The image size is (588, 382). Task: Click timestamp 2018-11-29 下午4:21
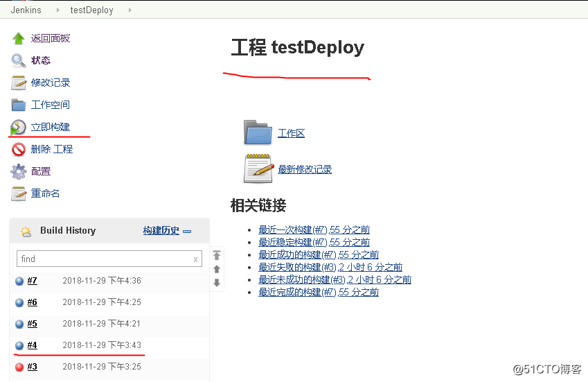point(102,324)
